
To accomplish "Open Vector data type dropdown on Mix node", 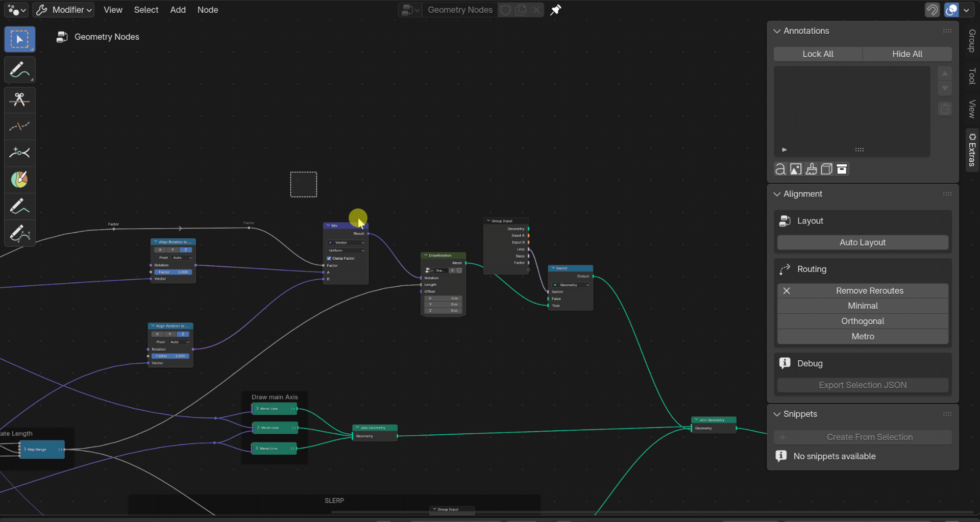I will pos(346,243).
